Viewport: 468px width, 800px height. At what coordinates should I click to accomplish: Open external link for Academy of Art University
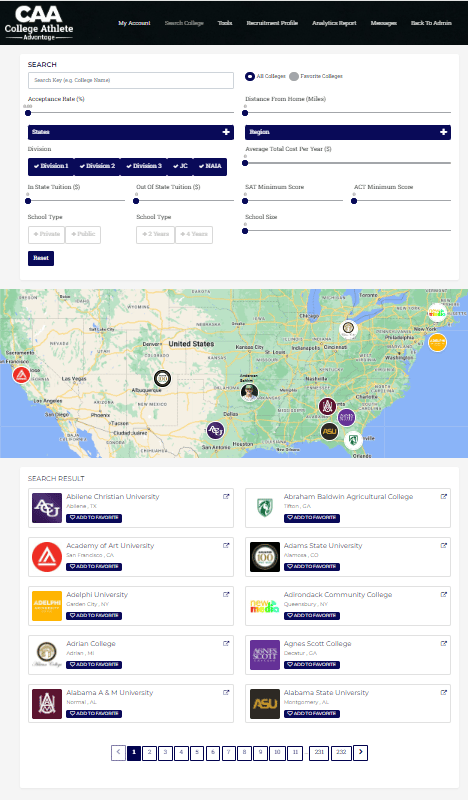pyautogui.click(x=226, y=545)
